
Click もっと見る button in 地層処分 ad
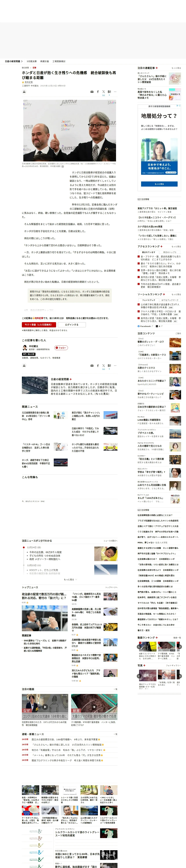[x=159, y=184]
